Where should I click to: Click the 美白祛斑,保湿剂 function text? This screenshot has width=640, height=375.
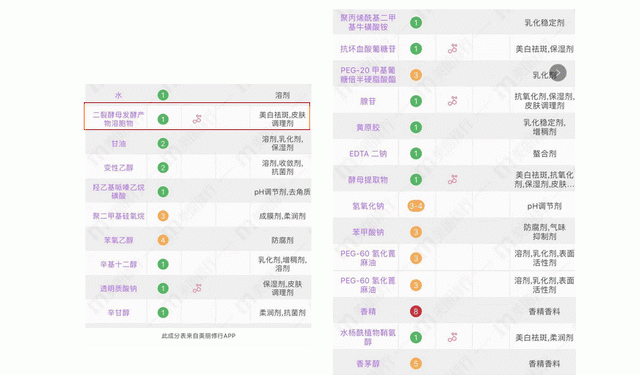click(544, 49)
